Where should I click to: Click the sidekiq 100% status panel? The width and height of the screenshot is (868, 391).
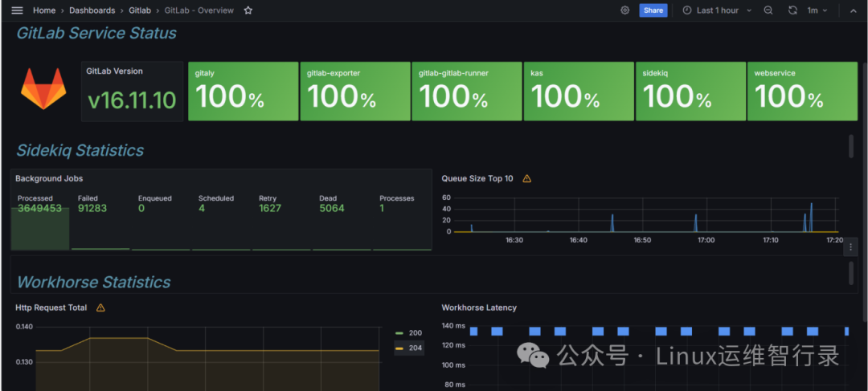coord(690,92)
